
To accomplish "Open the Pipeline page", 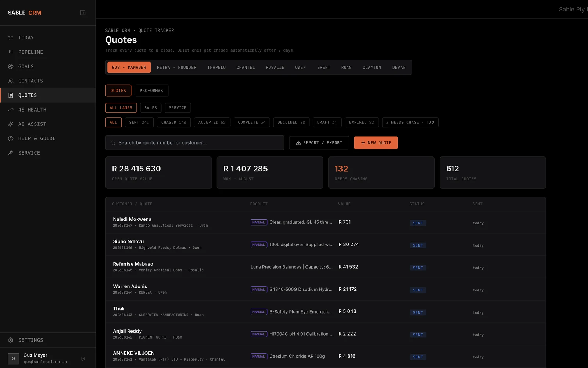I will [x=48, y=52].
